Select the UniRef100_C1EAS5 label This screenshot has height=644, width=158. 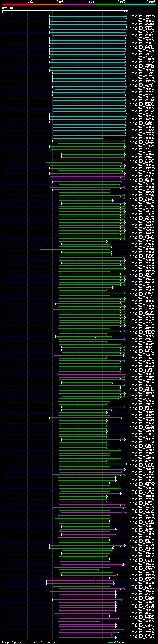[x=142, y=629]
